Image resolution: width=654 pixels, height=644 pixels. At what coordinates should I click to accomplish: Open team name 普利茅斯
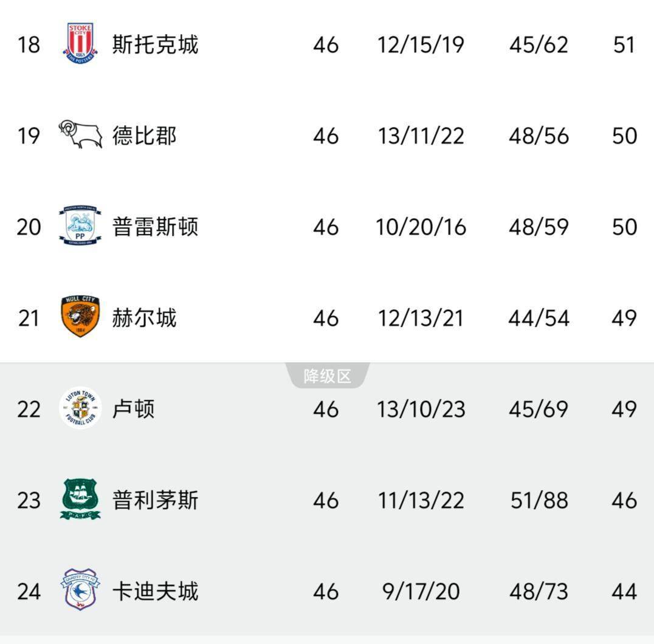coord(155,500)
